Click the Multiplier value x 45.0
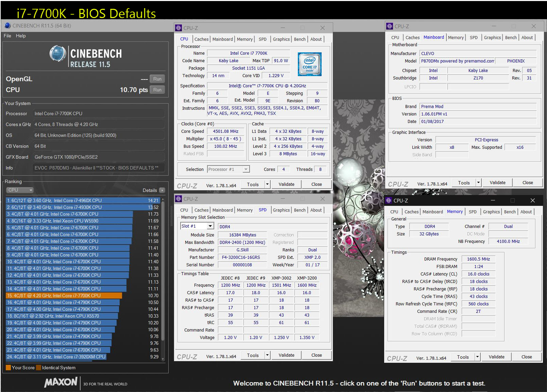 [x=226, y=139]
